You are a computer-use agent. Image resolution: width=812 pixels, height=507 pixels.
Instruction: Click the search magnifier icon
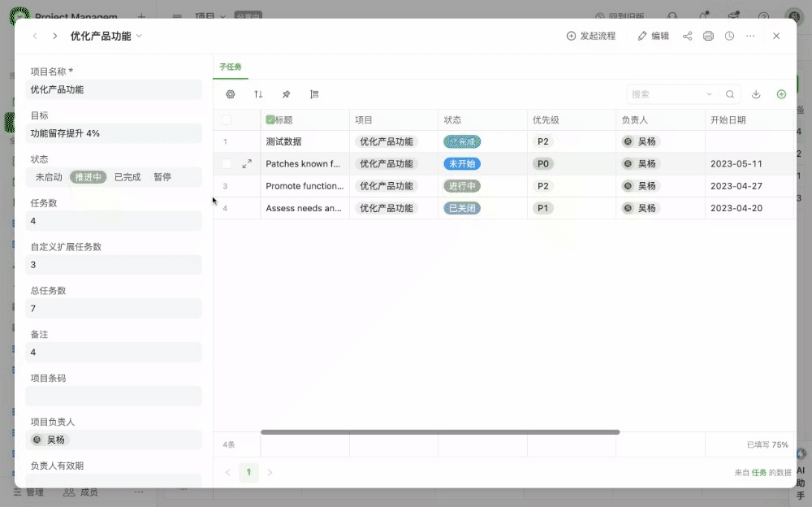(x=730, y=94)
